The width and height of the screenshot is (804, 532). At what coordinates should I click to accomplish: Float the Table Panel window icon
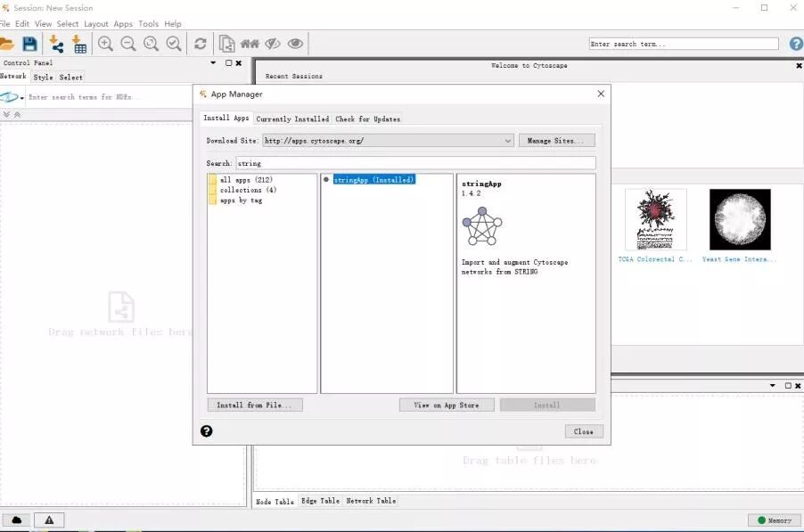788,386
